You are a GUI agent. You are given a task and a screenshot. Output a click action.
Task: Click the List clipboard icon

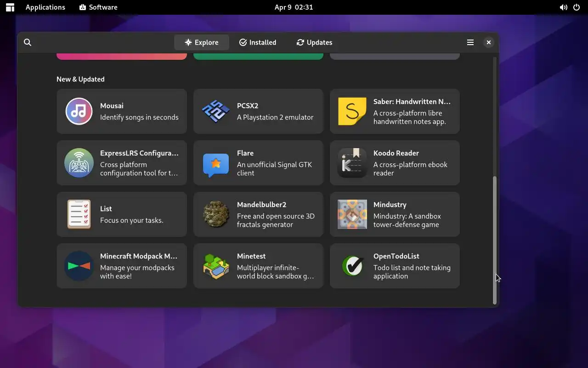(x=79, y=214)
